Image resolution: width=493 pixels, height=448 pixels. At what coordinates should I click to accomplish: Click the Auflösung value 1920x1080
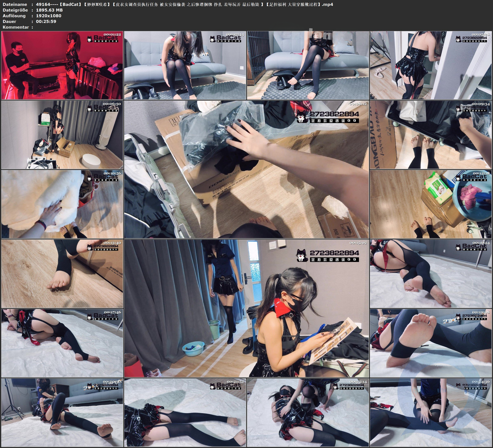tap(49, 16)
